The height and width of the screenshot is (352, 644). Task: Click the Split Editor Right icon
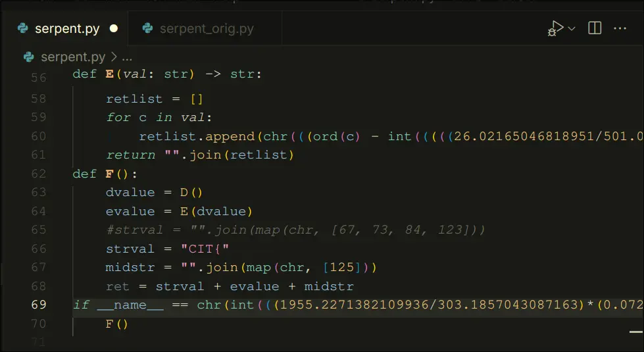595,28
